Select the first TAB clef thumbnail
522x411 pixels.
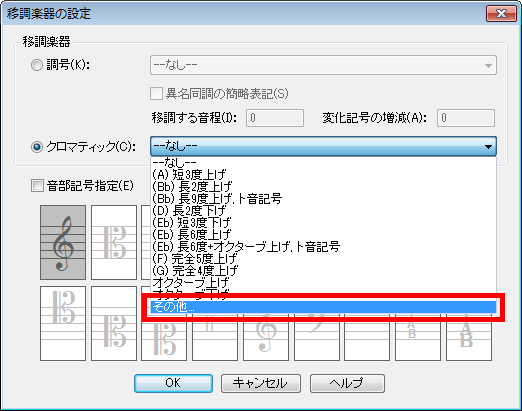click(x=418, y=337)
